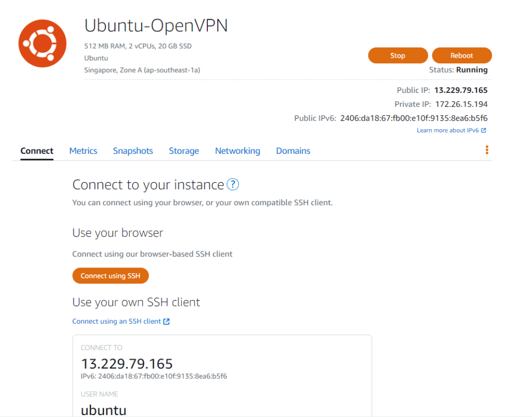Reboot the instance
532x417 pixels.
[461, 56]
